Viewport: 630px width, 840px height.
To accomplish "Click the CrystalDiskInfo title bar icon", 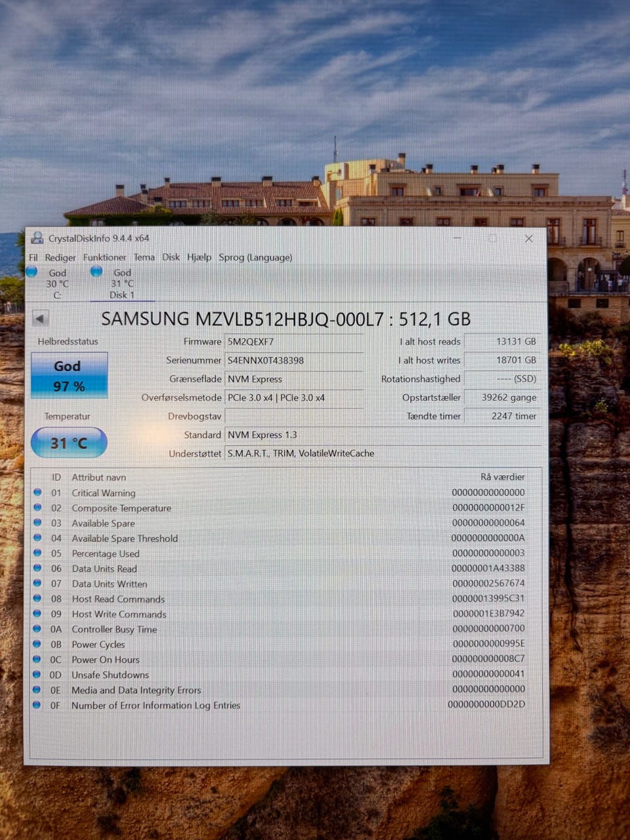I will [x=37, y=238].
